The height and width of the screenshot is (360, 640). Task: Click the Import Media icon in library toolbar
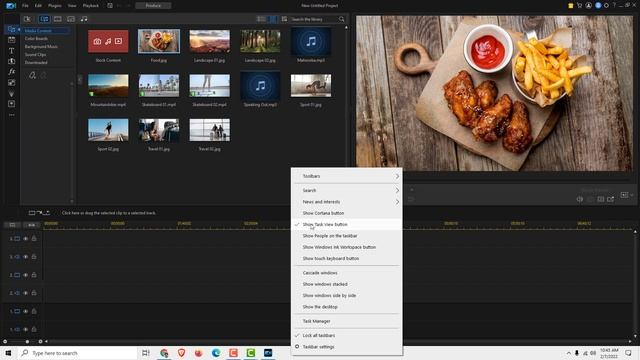click(27, 19)
